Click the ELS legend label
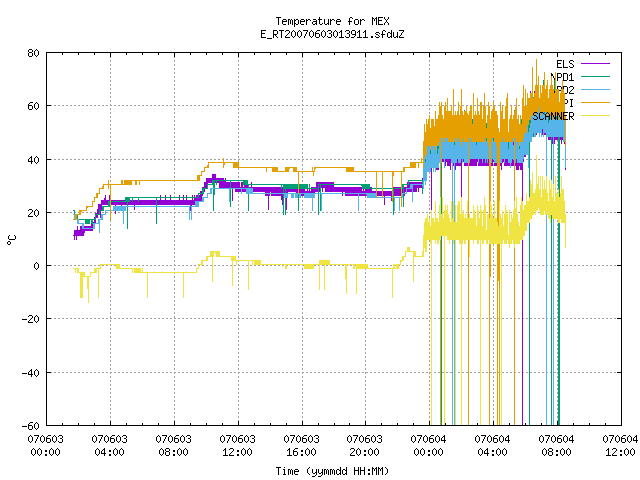 pyautogui.click(x=565, y=64)
